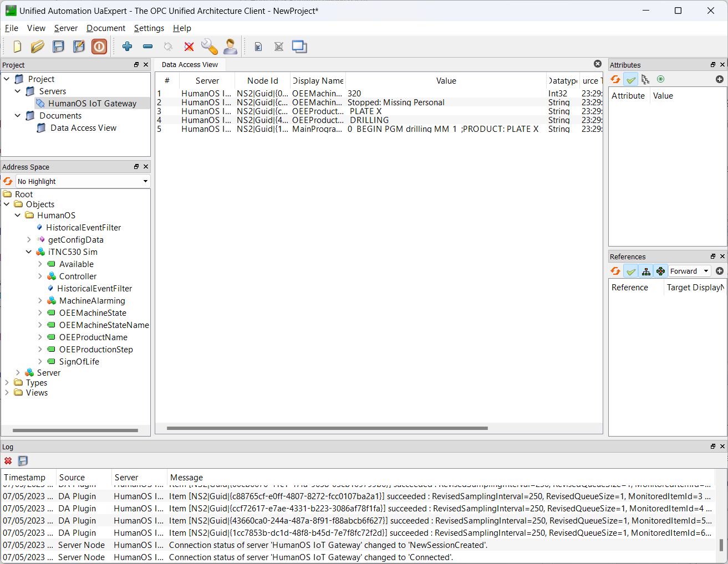Click the plus circle in Attributes toolbar

point(720,79)
